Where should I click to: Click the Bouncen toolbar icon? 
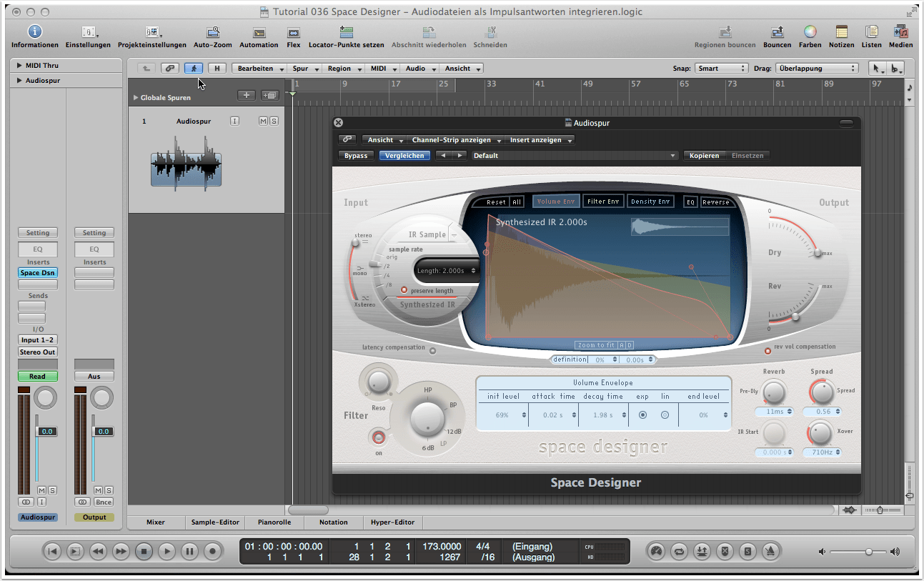tap(777, 32)
